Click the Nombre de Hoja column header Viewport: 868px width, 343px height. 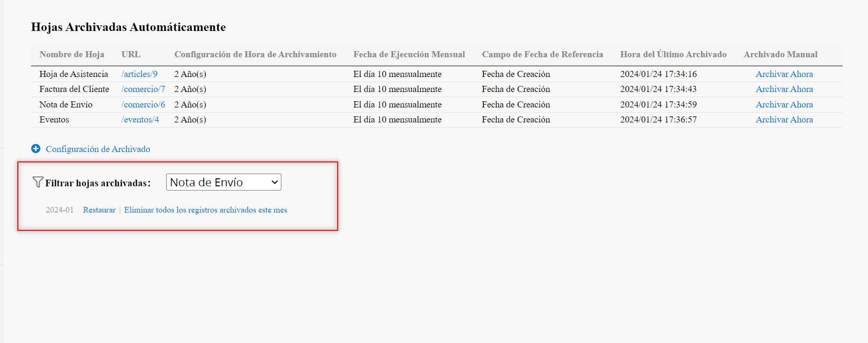tap(72, 54)
